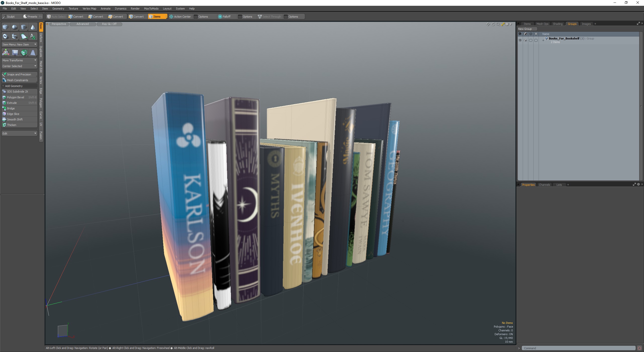
Task: Switch to the Shading tab
Action: 557,24
